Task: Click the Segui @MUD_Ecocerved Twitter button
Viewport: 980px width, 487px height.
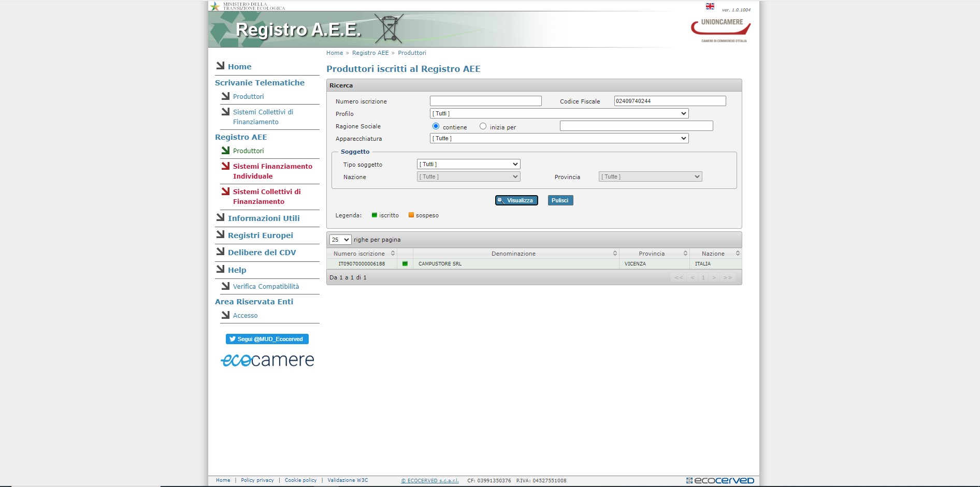Action: [x=267, y=339]
